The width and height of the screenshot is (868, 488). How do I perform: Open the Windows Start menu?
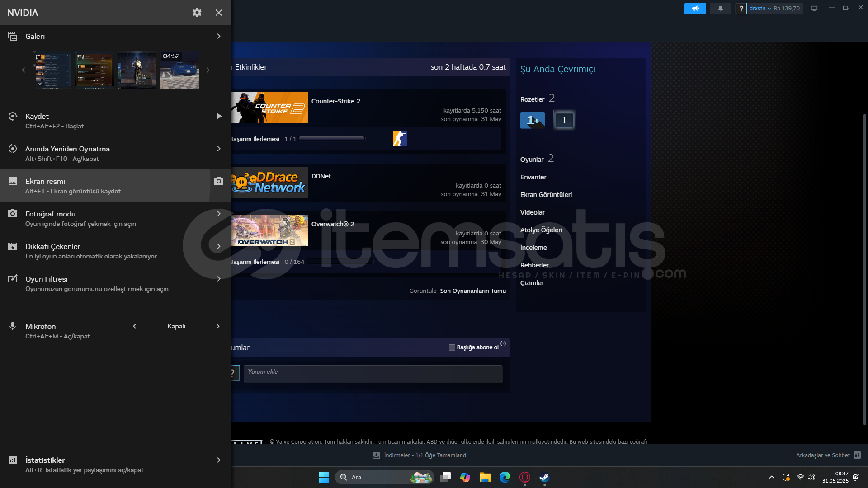(324, 477)
